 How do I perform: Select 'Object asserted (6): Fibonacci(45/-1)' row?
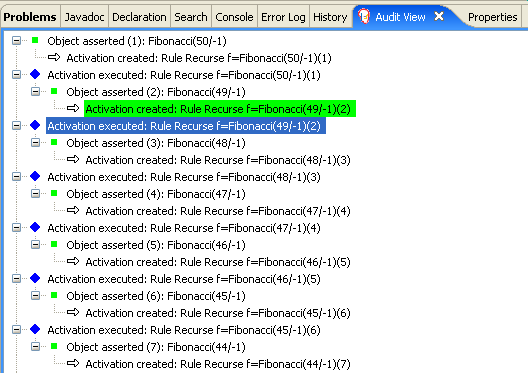[x=156, y=296]
